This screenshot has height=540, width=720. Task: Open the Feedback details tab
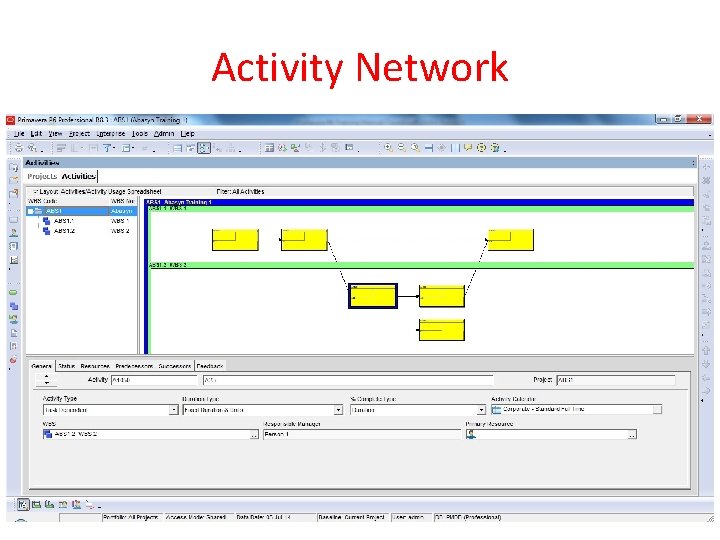(210, 366)
